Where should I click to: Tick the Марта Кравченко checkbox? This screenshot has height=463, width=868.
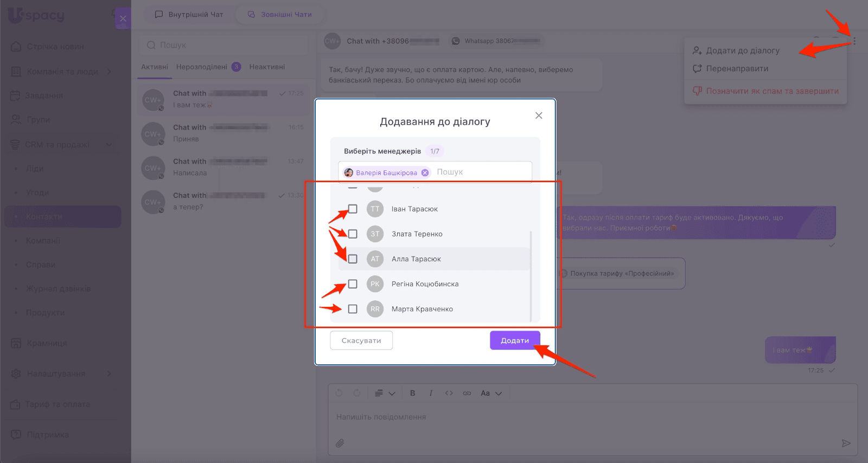coord(353,308)
